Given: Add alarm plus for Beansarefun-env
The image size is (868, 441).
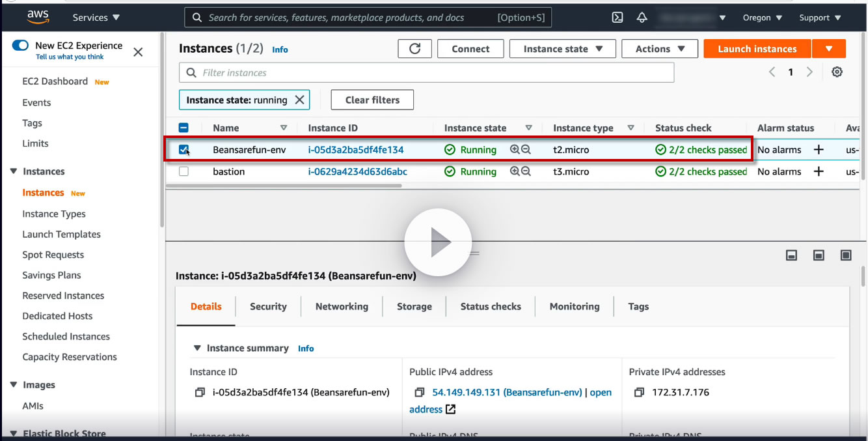Looking at the screenshot, I should (x=819, y=150).
